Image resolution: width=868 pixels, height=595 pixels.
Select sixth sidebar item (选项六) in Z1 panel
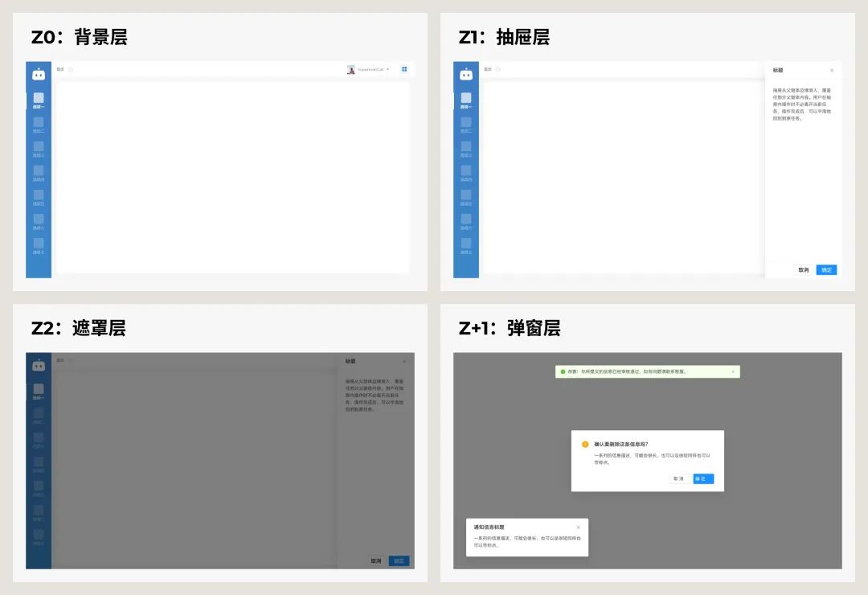click(466, 222)
